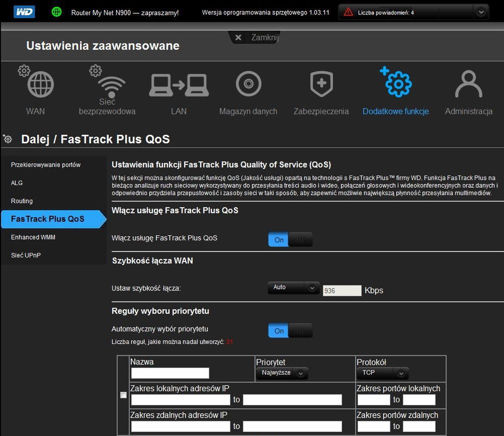The height and width of the screenshot is (436, 504).
Task: Open the Zabezpieczenia shield icon
Action: 321,84
